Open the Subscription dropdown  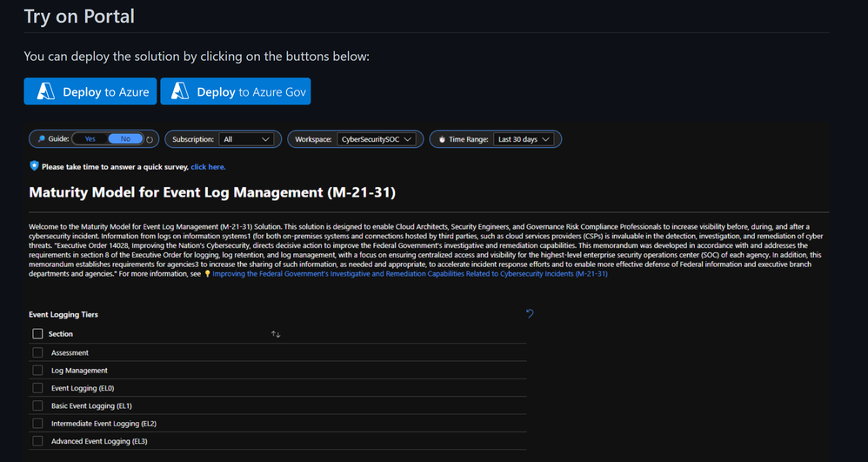[x=246, y=139]
